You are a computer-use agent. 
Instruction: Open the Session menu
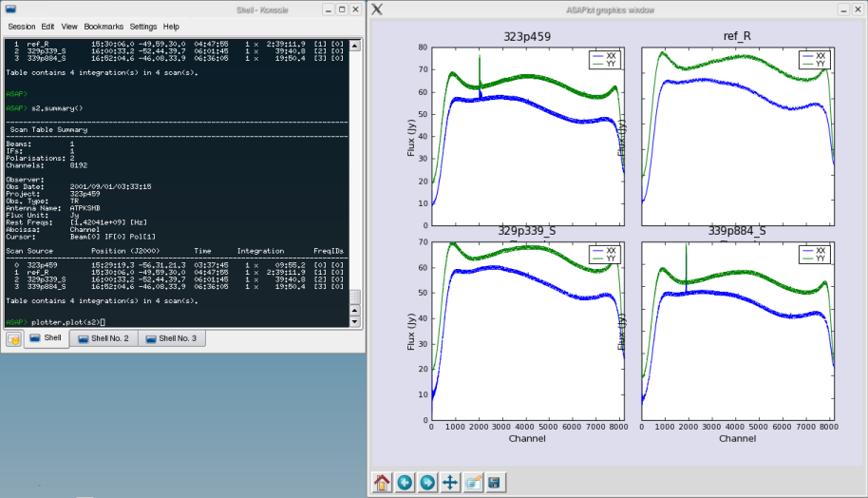tap(22, 27)
